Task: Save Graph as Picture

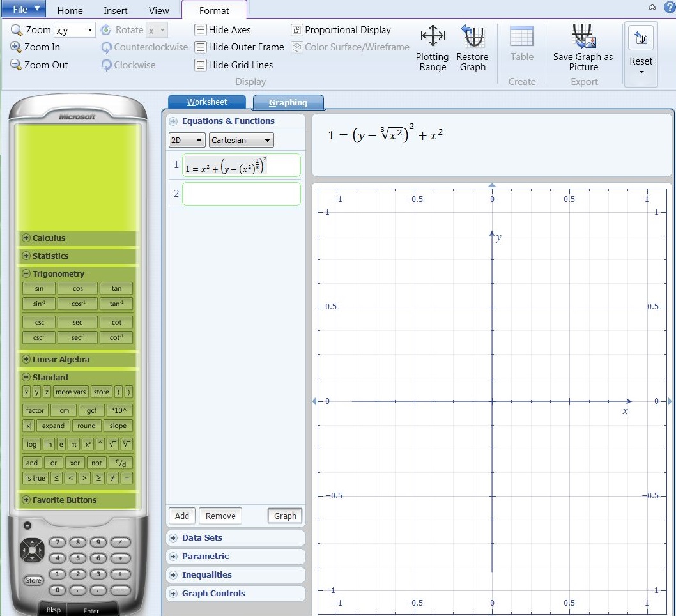Action: [x=582, y=48]
